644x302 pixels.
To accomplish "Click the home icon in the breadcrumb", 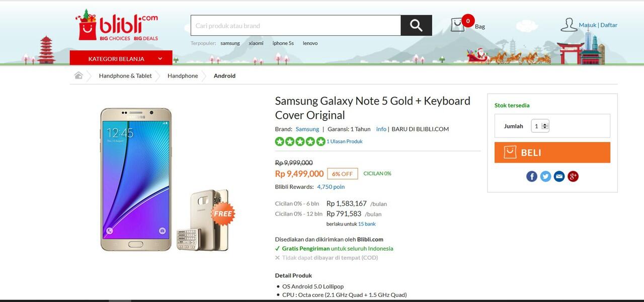I will coord(78,75).
